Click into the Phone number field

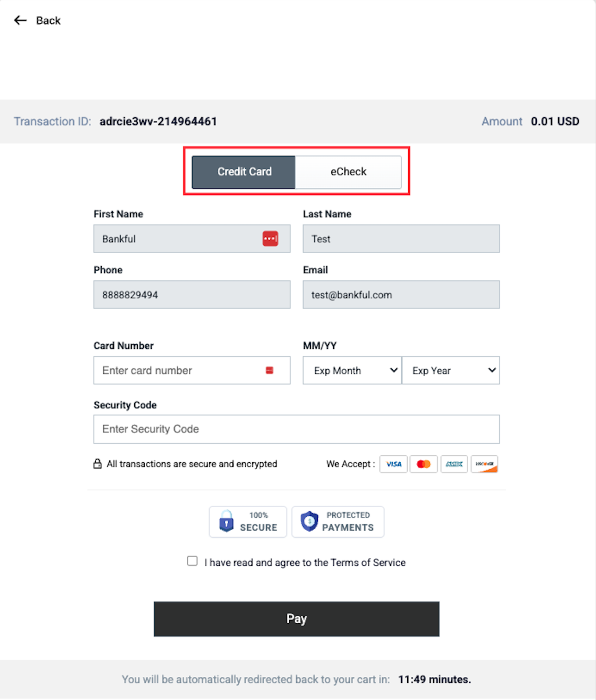click(192, 295)
